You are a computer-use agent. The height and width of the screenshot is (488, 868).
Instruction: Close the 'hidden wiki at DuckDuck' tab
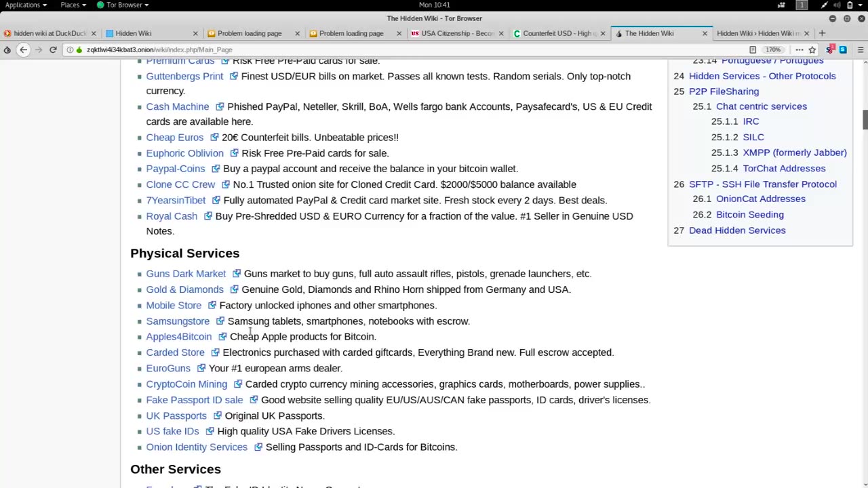click(94, 33)
